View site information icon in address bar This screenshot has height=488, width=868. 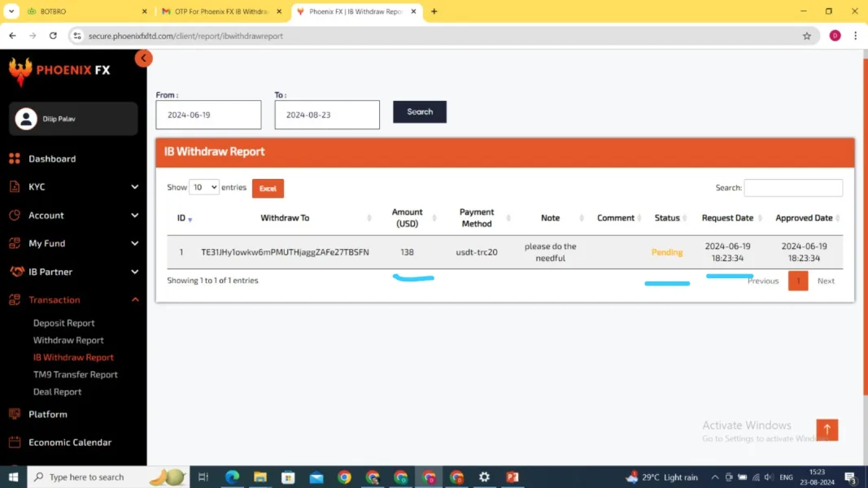(77, 36)
